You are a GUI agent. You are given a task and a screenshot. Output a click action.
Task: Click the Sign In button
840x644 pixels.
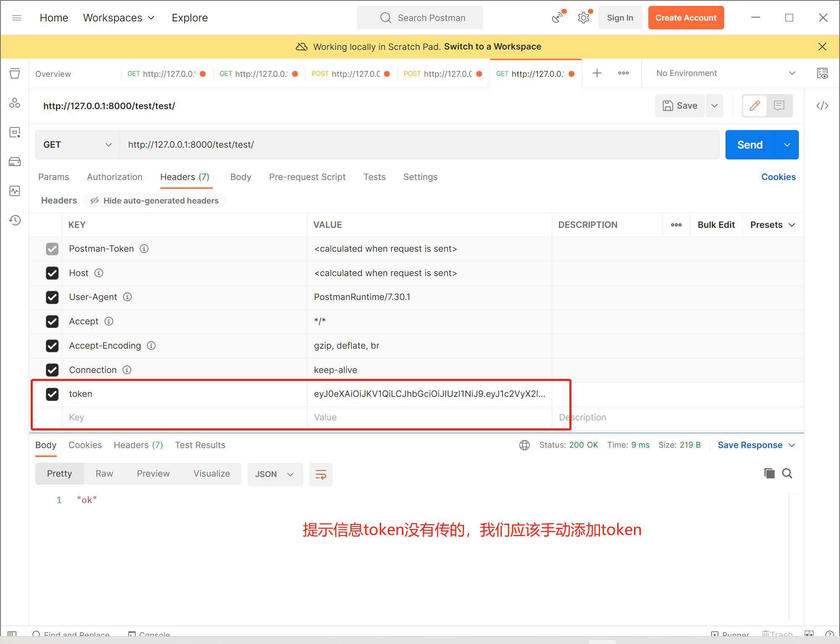620,18
